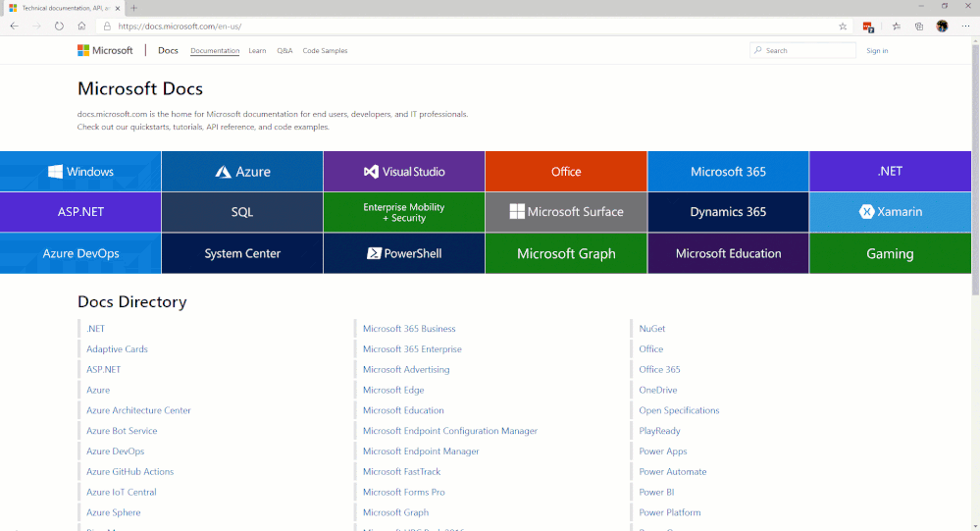980x531 pixels.
Task: Click the Docs search box
Action: [802, 50]
